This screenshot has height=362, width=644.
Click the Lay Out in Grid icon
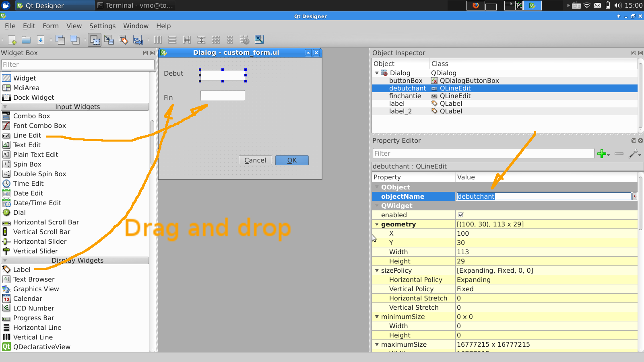tap(216, 40)
